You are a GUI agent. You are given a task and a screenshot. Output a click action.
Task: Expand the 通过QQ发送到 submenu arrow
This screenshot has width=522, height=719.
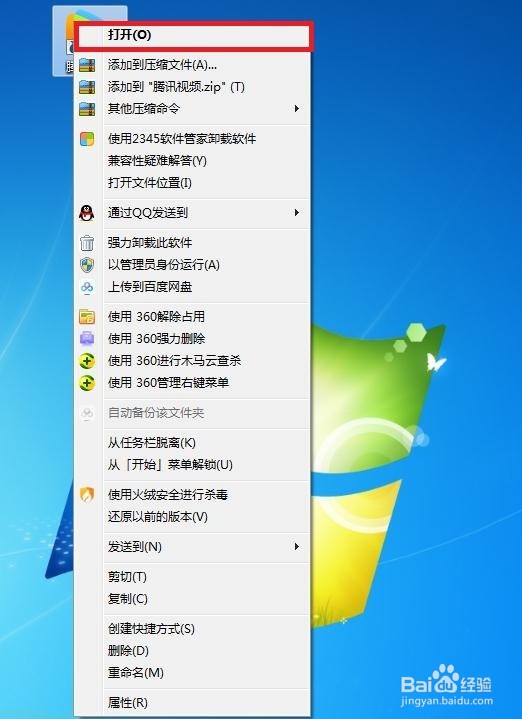(x=297, y=213)
